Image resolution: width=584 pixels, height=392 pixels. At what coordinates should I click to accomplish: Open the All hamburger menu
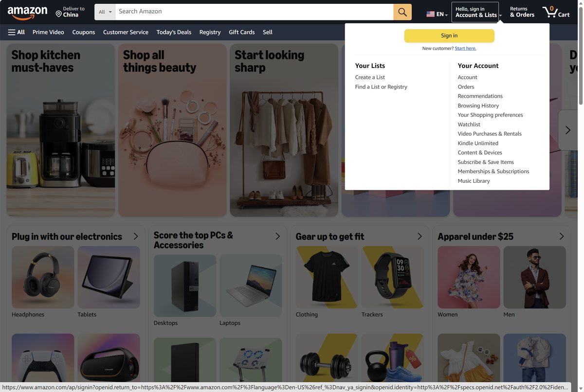point(17,32)
